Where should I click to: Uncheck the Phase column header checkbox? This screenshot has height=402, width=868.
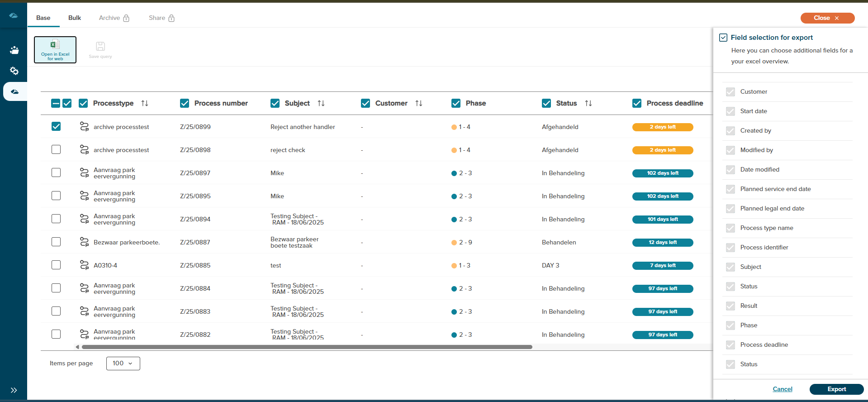(456, 103)
